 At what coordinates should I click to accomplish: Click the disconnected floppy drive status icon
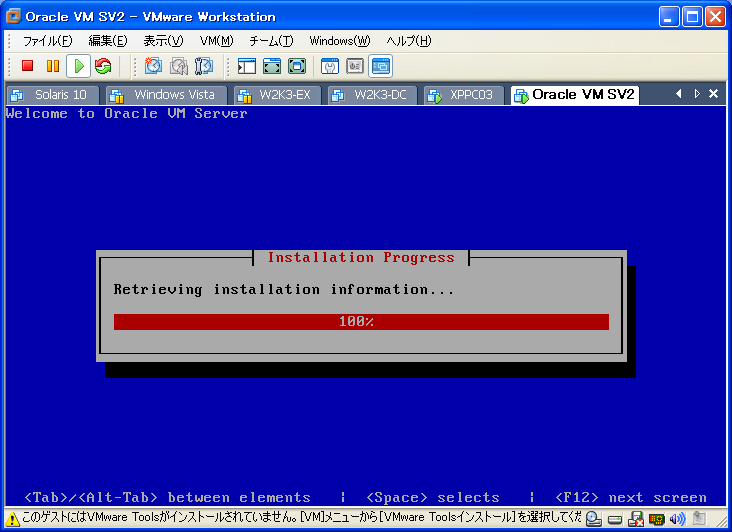click(636, 518)
